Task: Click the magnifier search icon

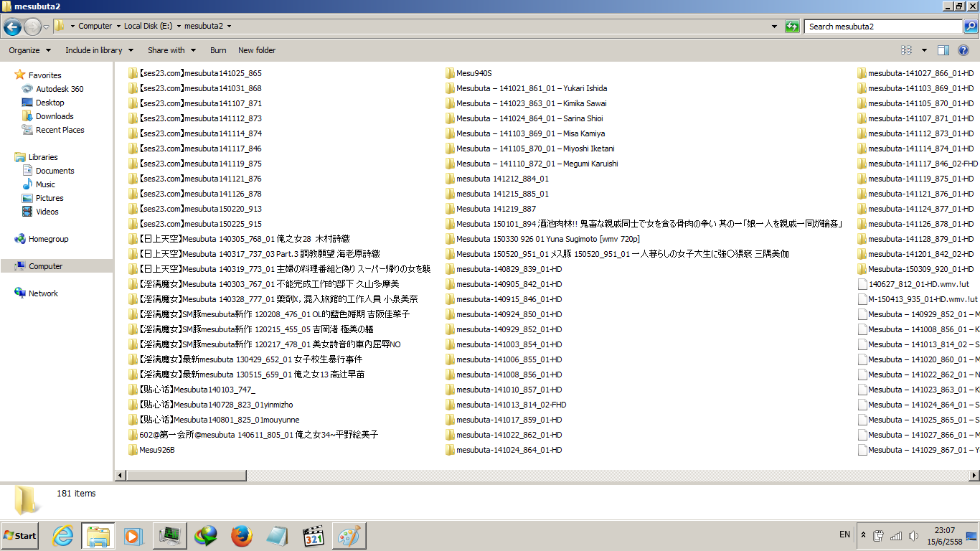Action: point(970,27)
